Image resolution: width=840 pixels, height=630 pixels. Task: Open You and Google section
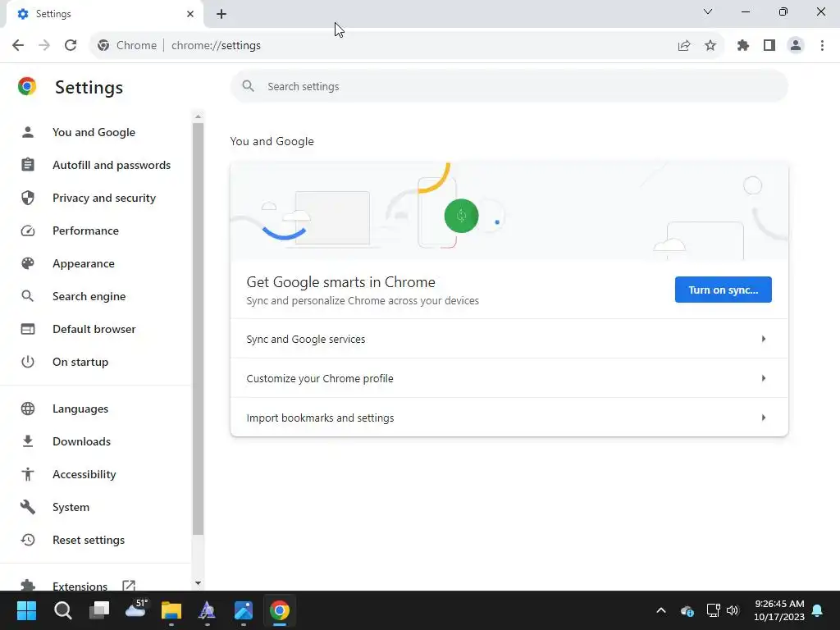point(94,132)
